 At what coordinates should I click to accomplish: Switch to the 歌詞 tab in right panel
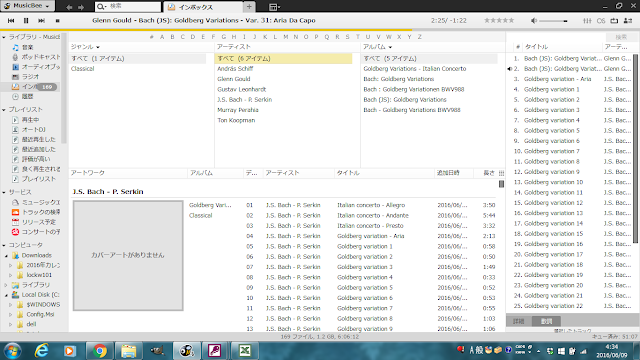[x=547, y=321]
